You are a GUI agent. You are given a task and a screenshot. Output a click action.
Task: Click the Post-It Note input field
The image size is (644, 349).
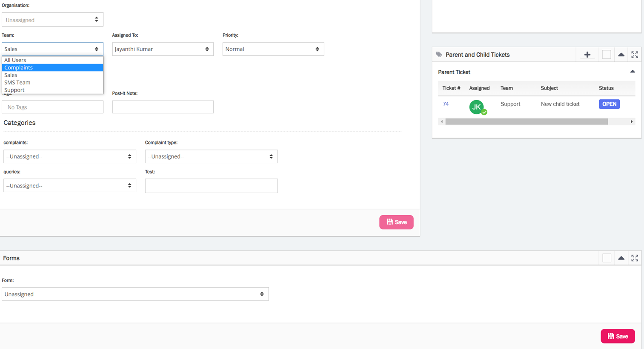click(163, 107)
